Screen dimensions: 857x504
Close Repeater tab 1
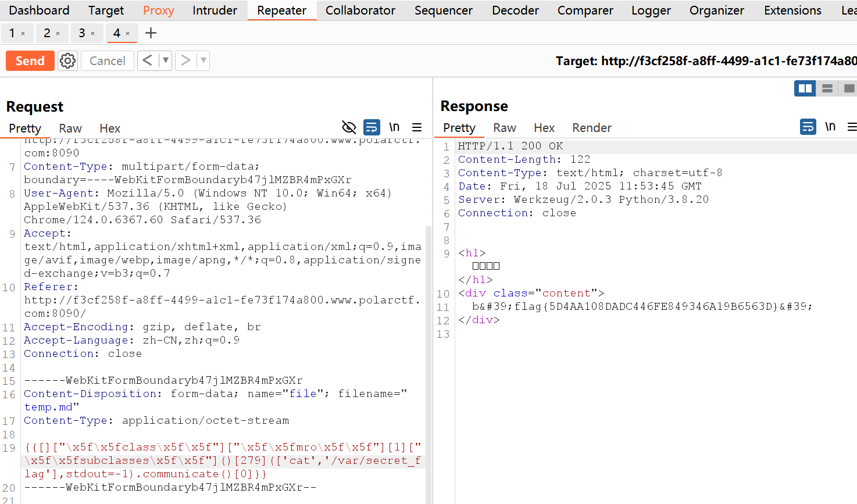23,34
